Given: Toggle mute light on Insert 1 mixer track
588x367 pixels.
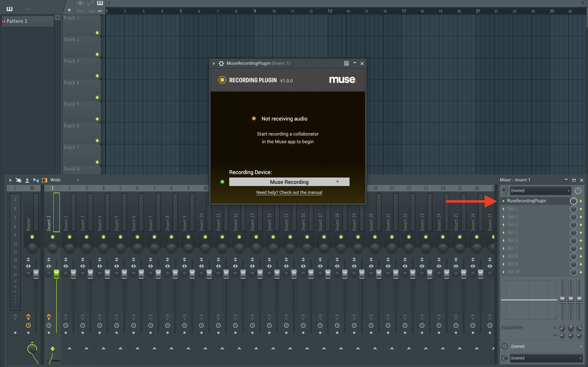Looking at the screenshot, I should [x=52, y=237].
